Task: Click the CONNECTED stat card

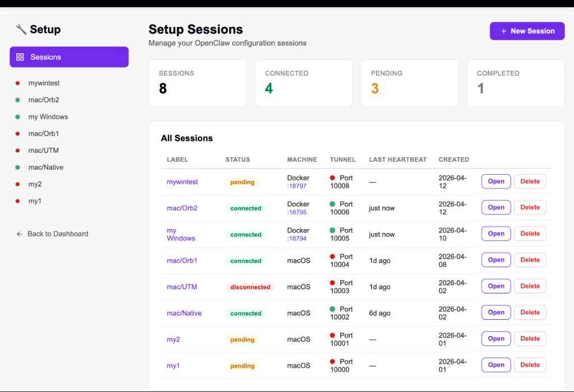Action: tap(303, 83)
